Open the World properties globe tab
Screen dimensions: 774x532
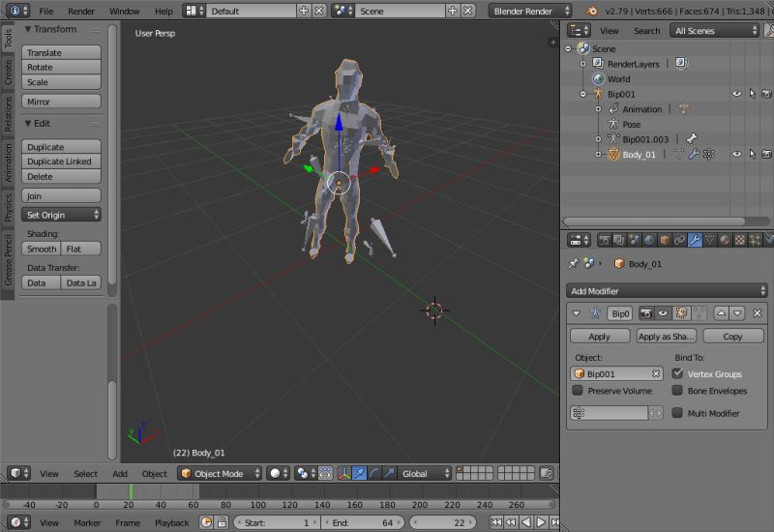649,240
